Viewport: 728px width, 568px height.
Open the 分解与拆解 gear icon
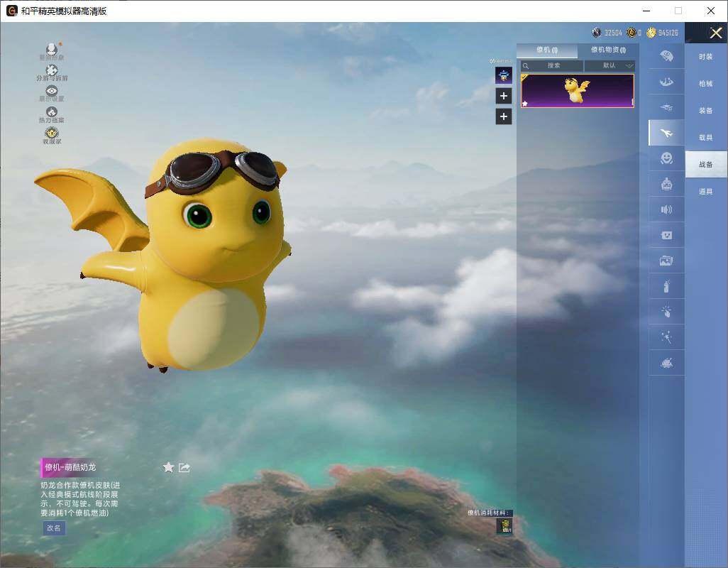pos(52,70)
